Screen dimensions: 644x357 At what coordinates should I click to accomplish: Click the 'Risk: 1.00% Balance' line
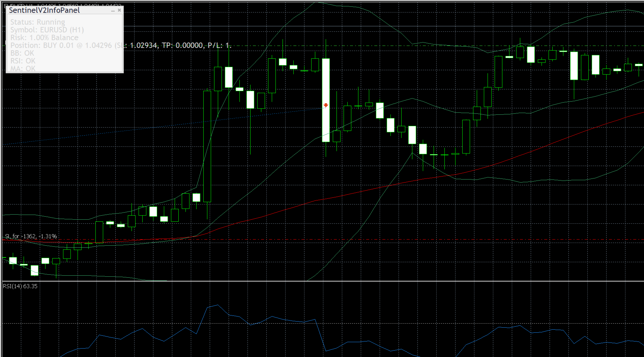click(44, 37)
